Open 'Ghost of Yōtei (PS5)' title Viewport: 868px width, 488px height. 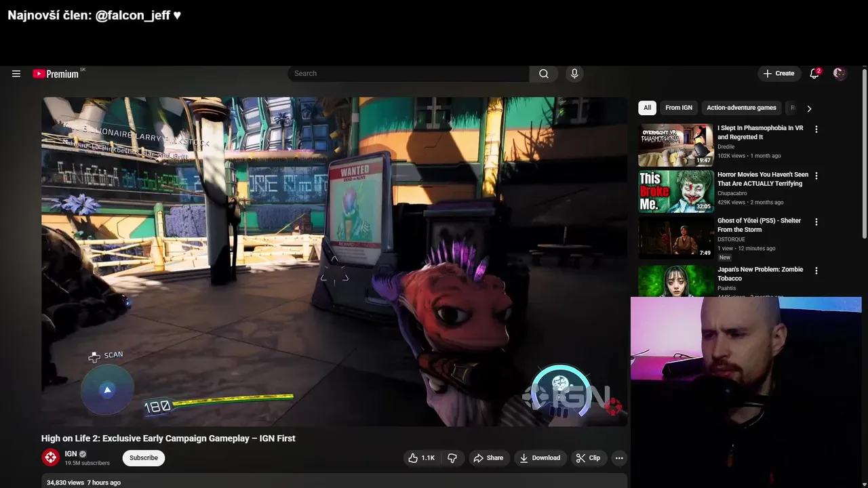coord(759,225)
